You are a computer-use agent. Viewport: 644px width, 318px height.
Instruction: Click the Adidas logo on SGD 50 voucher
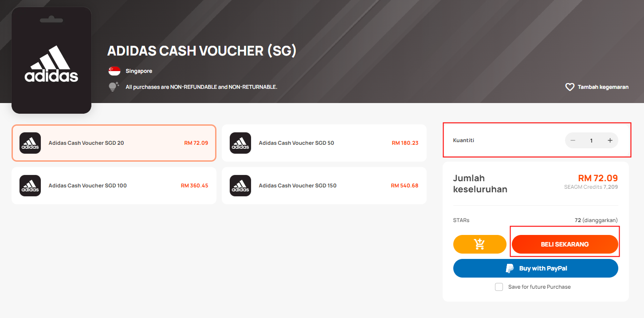[240, 143]
